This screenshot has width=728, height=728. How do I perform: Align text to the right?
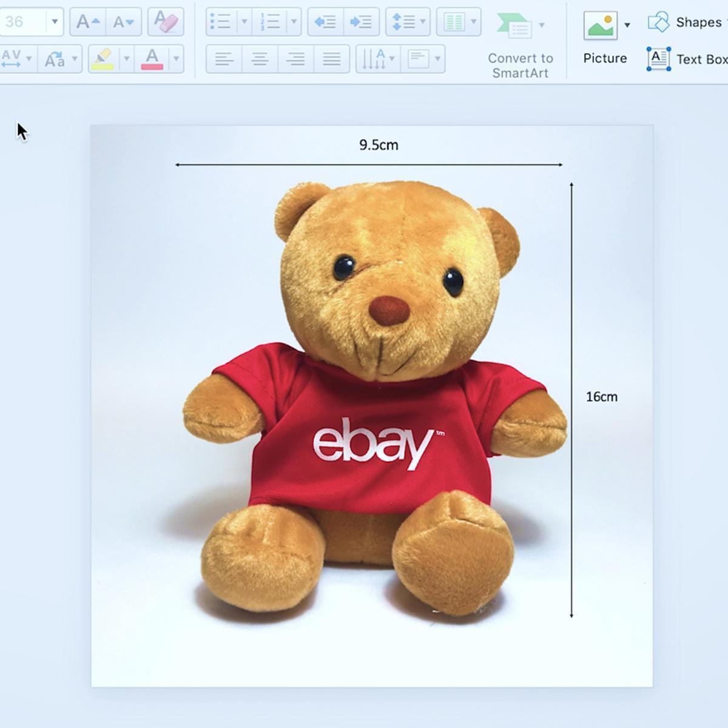295,59
